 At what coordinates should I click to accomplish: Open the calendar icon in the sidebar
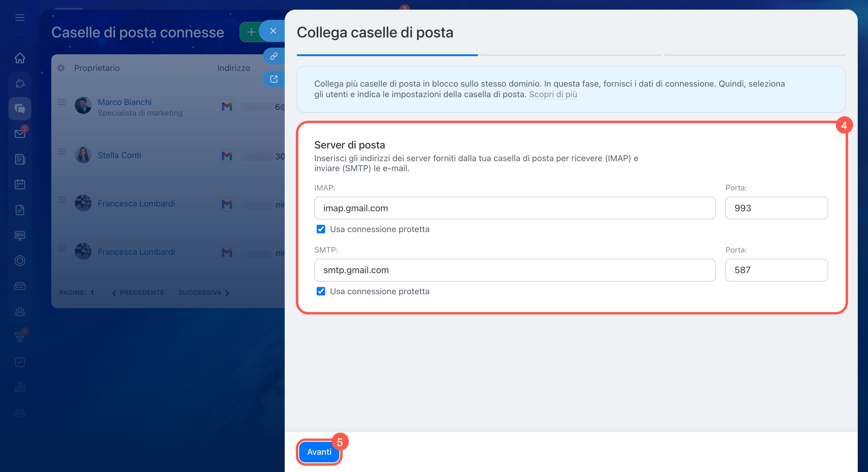click(x=20, y=184)
